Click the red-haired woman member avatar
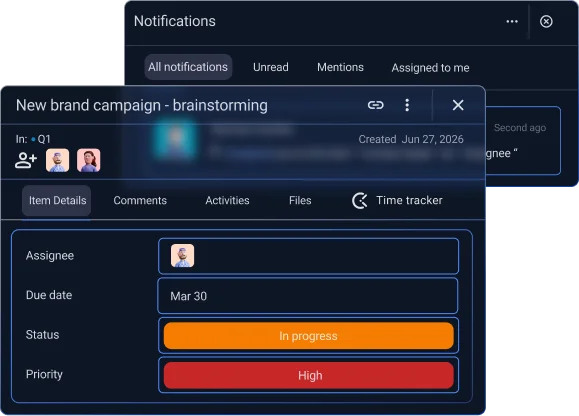The width and height of the screenshot is (579, 416). [89, 160]
